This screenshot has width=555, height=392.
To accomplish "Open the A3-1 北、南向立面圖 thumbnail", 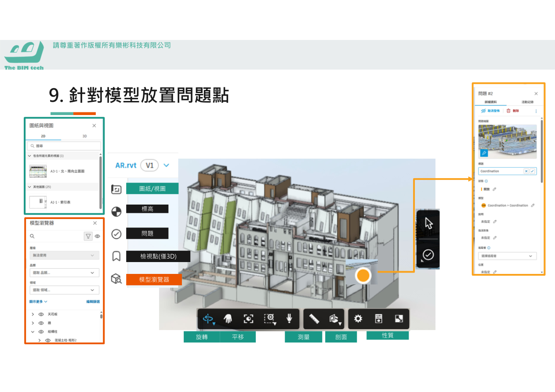I will click(38, 171).
